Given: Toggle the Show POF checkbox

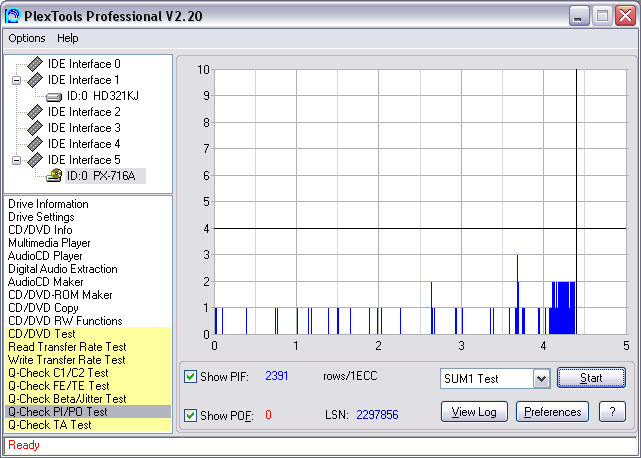Looking at the screenshot, I should pos(190,415).
